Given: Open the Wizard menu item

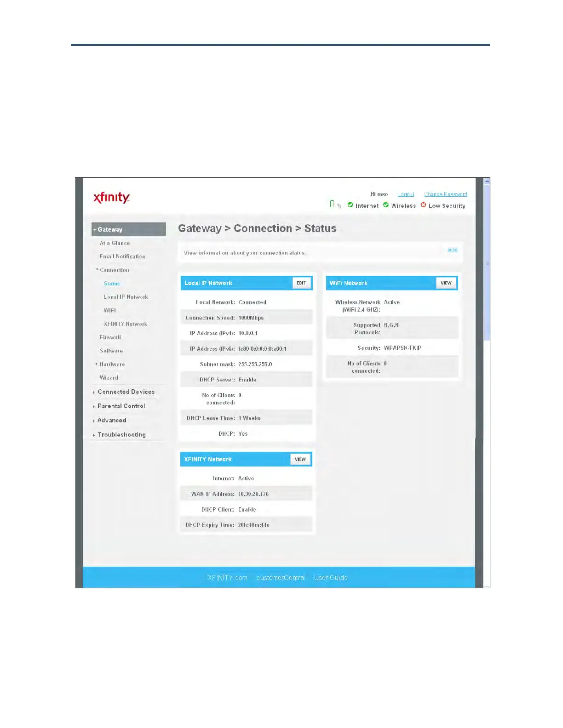Looking at the screenshot, I should pyautogui.click(x=109, y=378).
